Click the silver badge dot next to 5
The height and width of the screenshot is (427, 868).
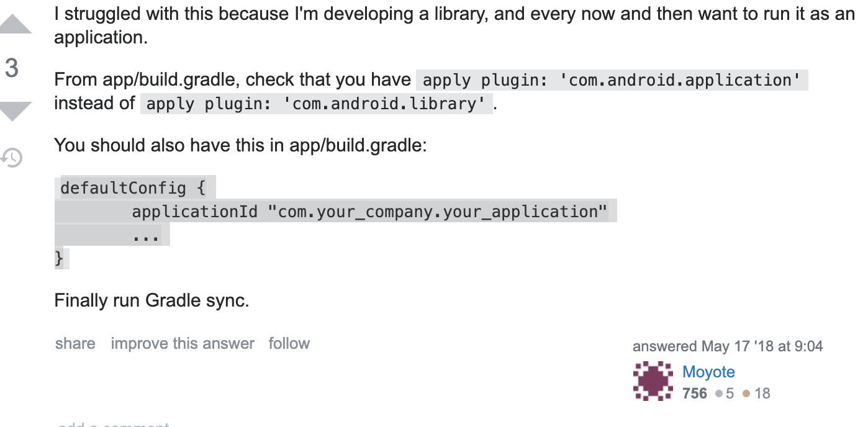click(719, 393)
